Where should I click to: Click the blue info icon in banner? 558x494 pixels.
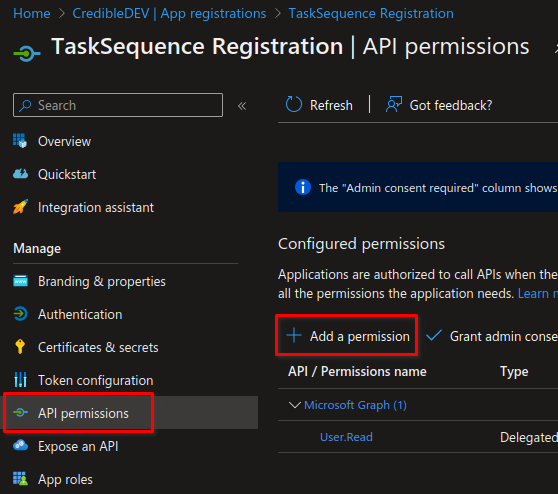pos(303,187)
